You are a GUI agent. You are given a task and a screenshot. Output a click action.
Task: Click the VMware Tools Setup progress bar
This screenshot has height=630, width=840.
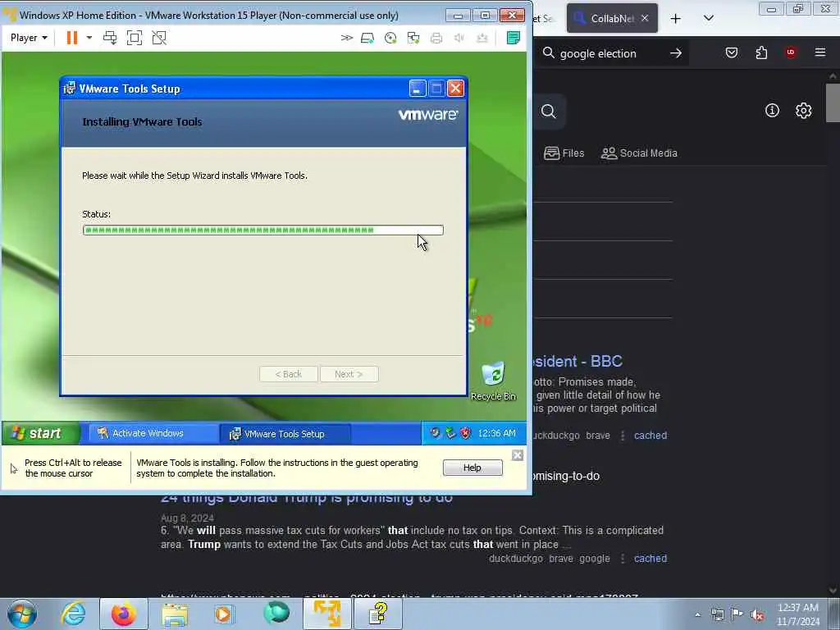click(263, 231)
